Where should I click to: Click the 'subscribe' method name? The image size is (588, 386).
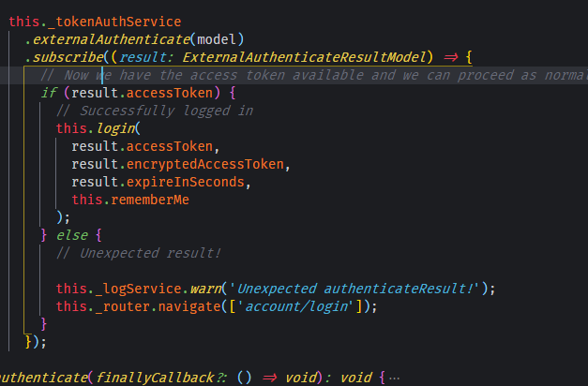[68, 57]
